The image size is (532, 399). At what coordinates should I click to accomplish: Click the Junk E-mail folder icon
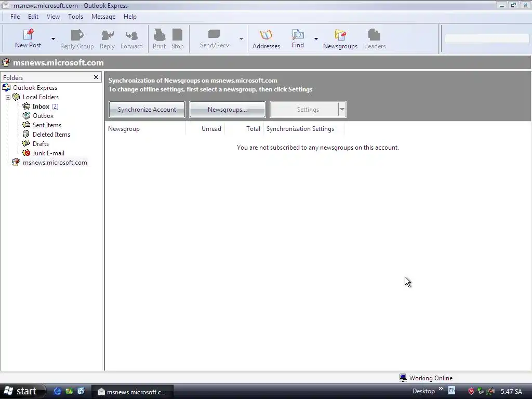click(x=26, y=153)
